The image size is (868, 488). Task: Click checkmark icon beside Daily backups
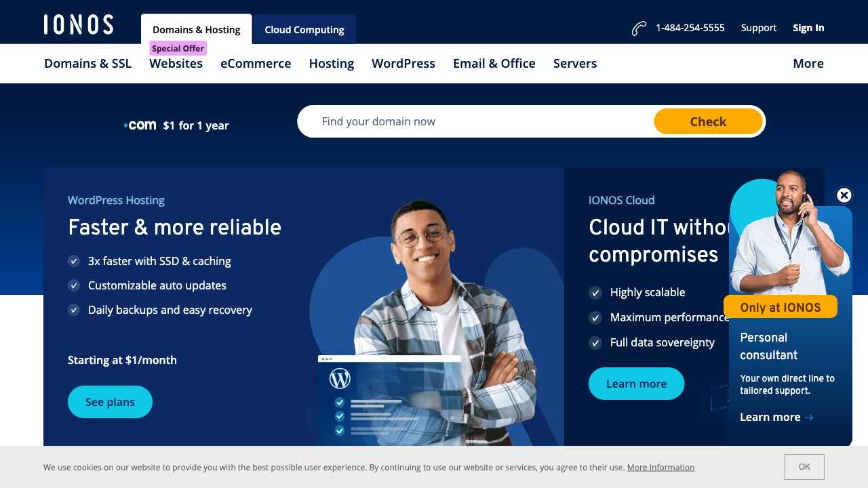click(74, 310)
